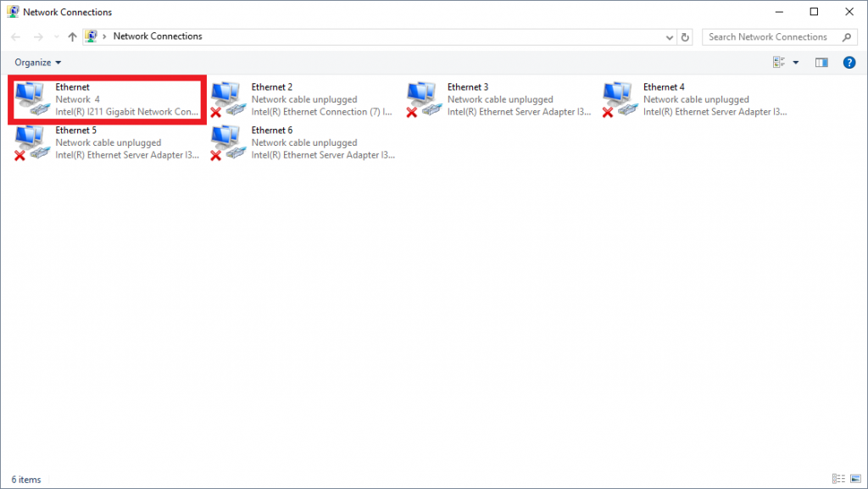This screenshot has width=868, height=489.
Task: Click the Back navigation arrow
Action: click(16, 37)
